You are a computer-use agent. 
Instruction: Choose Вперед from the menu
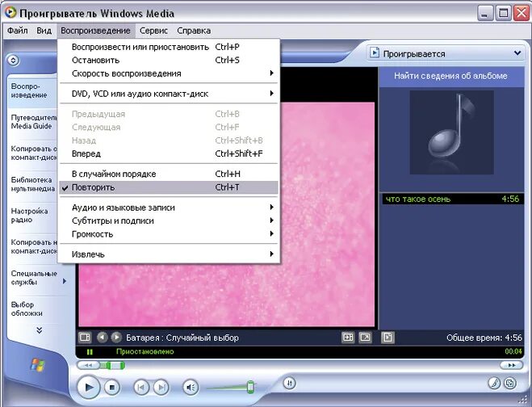(169, 153)
